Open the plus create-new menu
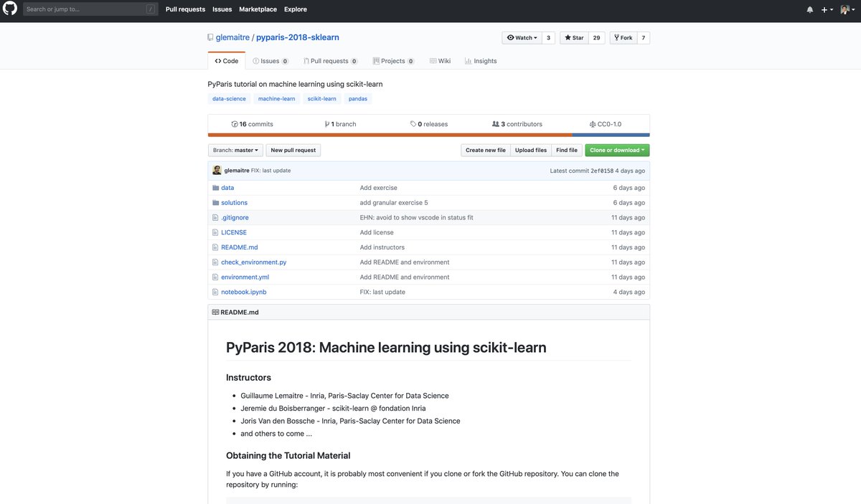The image size is (861, 504). (x=827, y=9)
